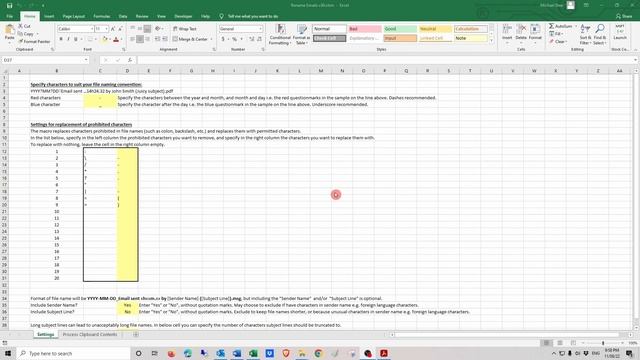Viewport: 640px width, 360px height.
Task: Apply accounting dollar number format
Action: point(223,39)
